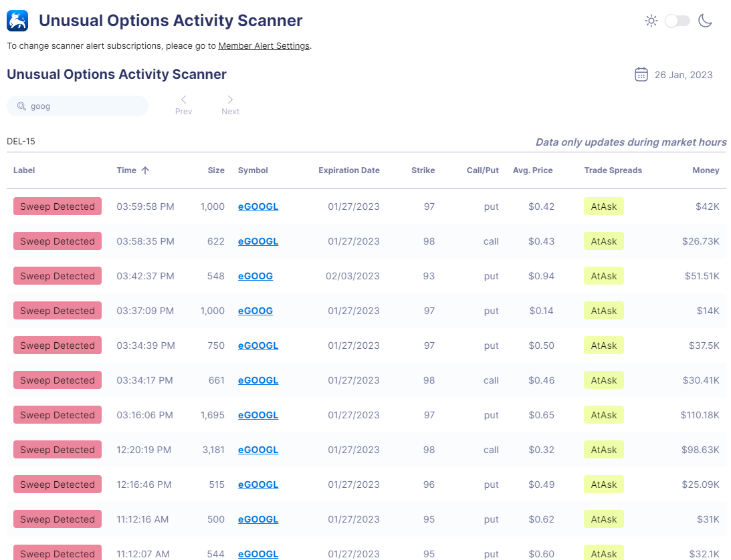Toggle the dark mode switch
Viewport: 731px width, 560px height.
pos(677,21)
